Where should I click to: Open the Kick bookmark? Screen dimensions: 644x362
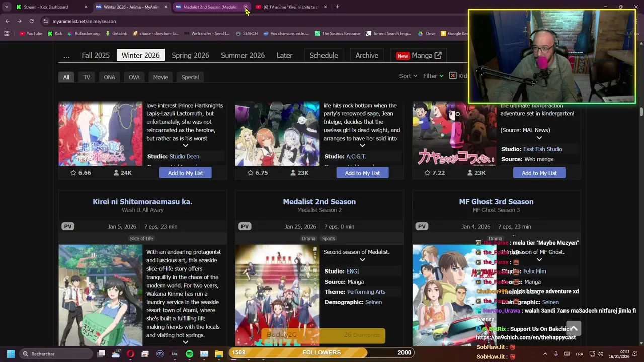[55, 34]
